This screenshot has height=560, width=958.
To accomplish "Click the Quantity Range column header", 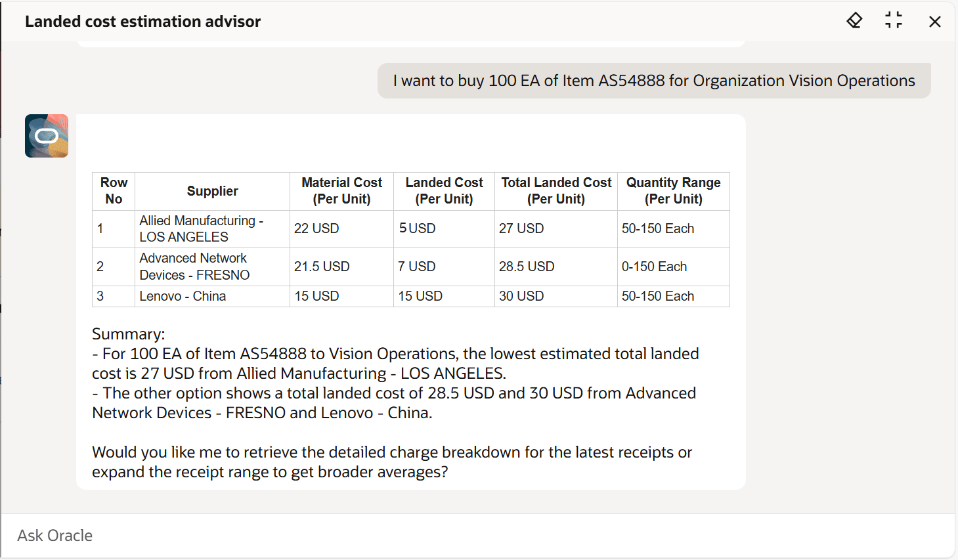I will click(x=672, y=190).
